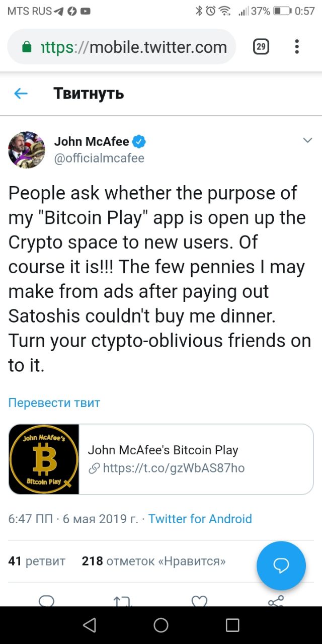Image resolution: width=322 pixels, height=644 pixels.
Task: Open the browser tab switcher showing 29
Action: [x=261, y=47]
